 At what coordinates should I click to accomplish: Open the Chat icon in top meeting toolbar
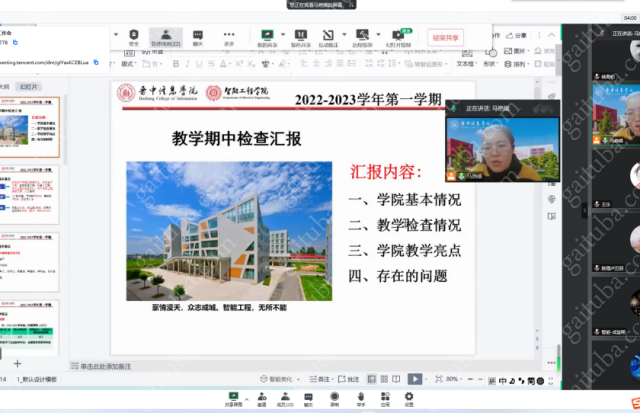pyautogui.click(x=198, y=38)
